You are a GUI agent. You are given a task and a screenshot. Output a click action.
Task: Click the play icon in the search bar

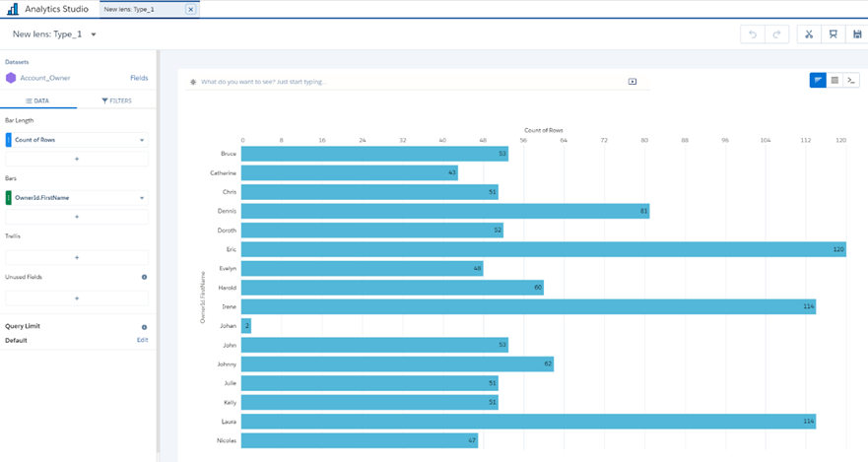point(633,82)
